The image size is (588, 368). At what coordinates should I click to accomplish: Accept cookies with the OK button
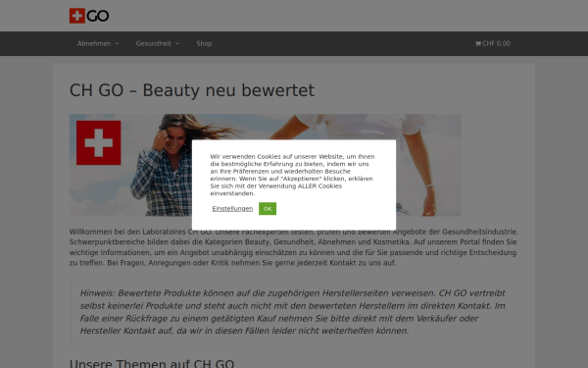tap(268, 209)
